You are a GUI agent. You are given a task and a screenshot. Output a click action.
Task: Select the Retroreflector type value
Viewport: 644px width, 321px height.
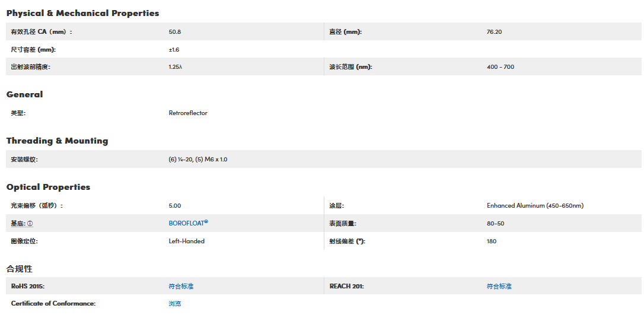click(x=188, y=113)
